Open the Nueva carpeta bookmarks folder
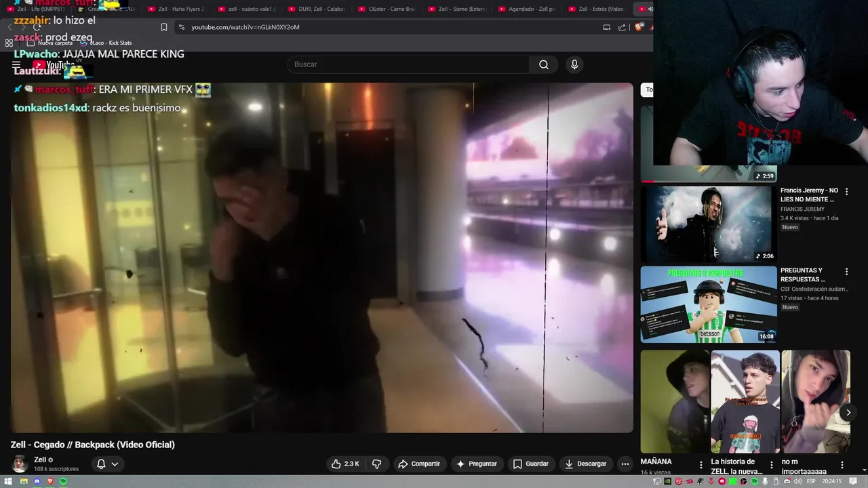Screen dimensions: 868x488 point(50,43)
